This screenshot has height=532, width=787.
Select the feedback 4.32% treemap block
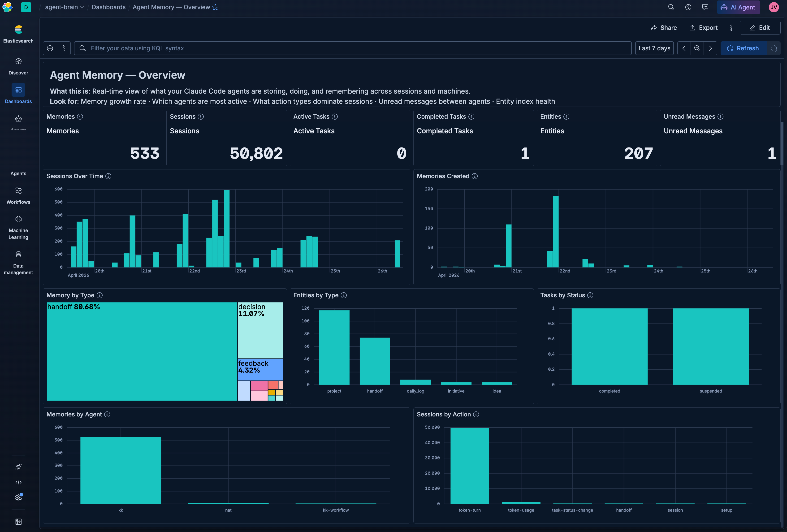coord(260,370)
